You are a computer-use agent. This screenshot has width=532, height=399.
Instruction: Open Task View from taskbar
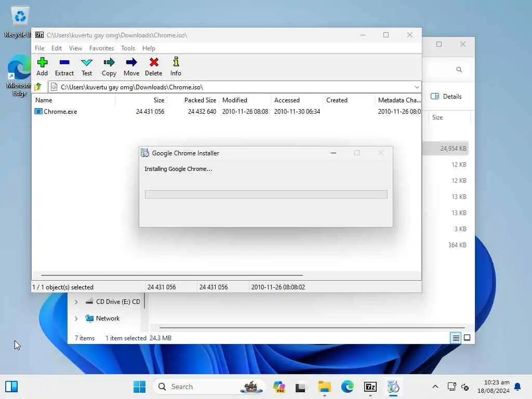300,387
